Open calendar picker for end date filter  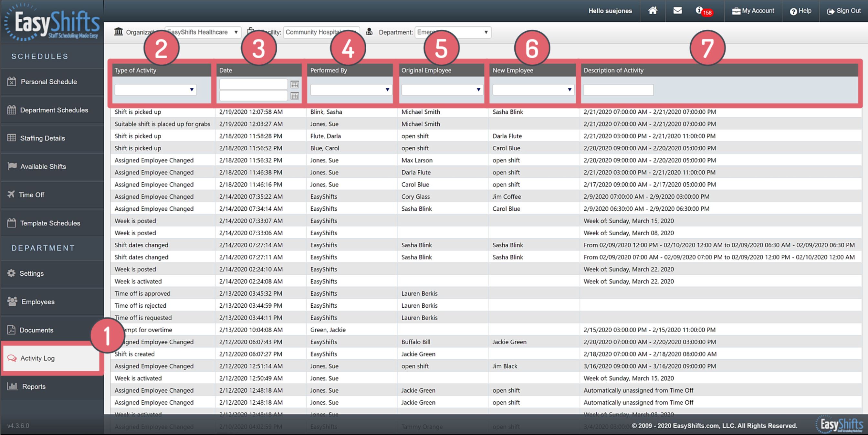click(295, 96)
